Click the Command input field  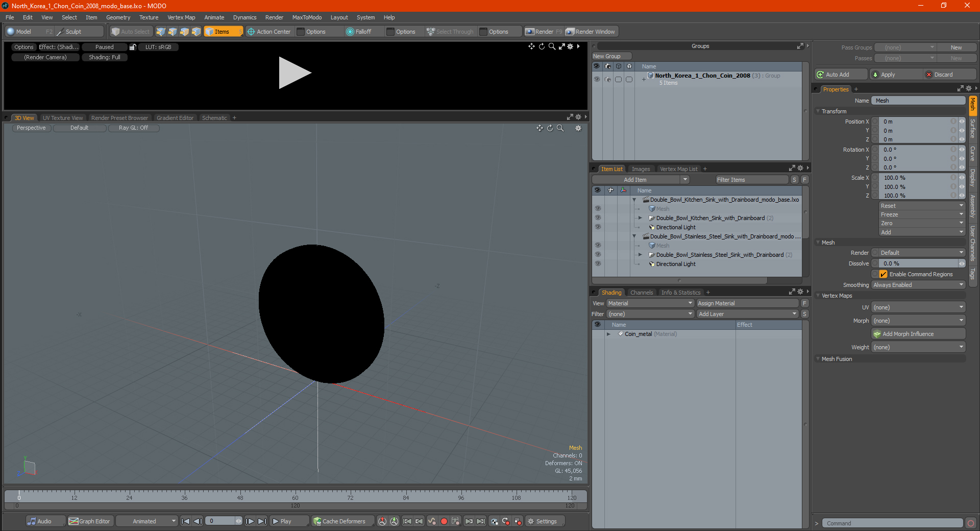tap(892, 523)
